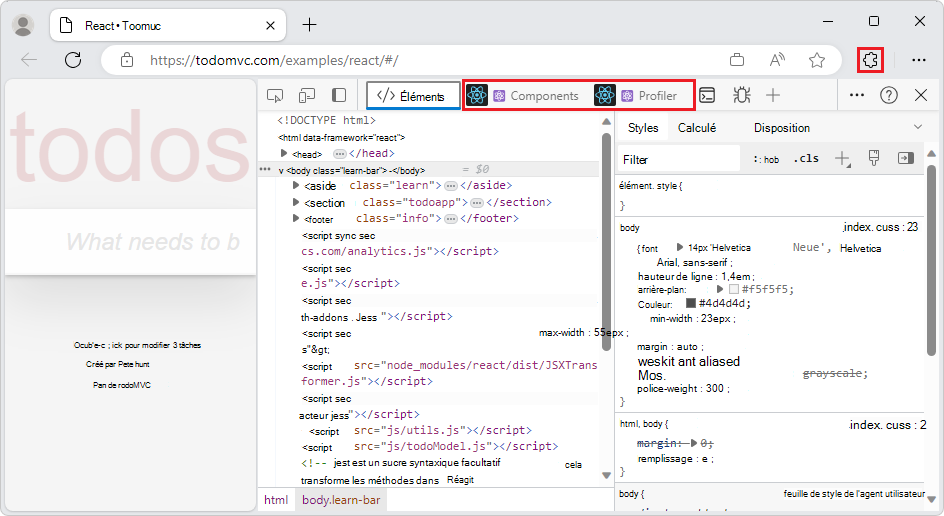Viewport: 944px width, 516px height.
Task: Show collapsed footer content ellipsis
Action: tap(450, 219)
